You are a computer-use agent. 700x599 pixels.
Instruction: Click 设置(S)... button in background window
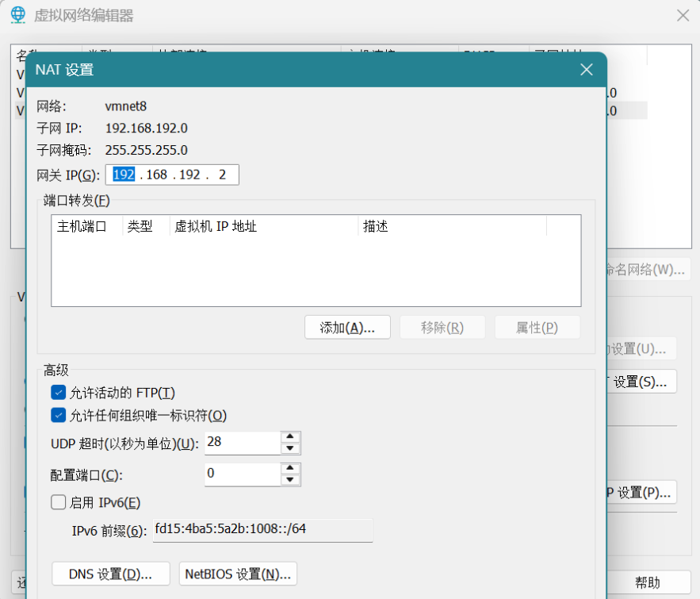[641, 382]
